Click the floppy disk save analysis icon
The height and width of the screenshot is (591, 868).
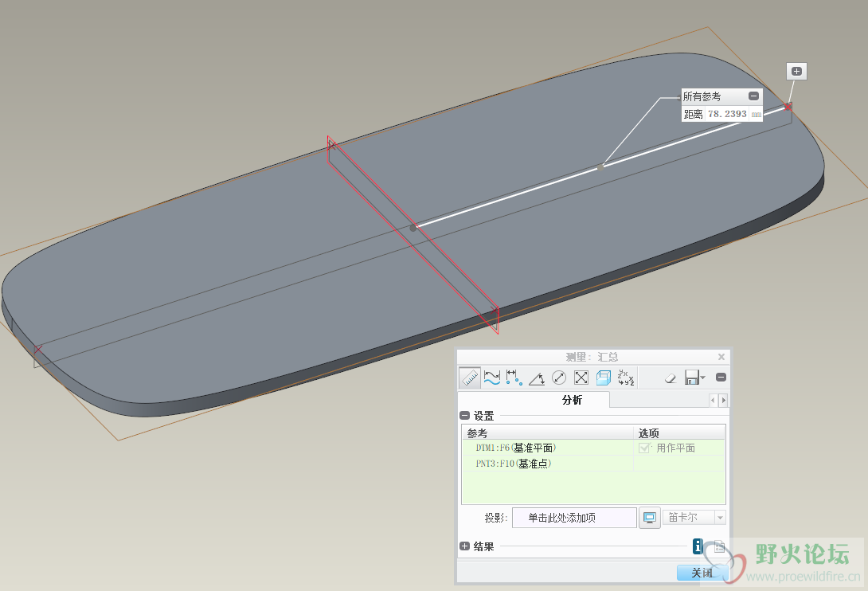(692, 378)
